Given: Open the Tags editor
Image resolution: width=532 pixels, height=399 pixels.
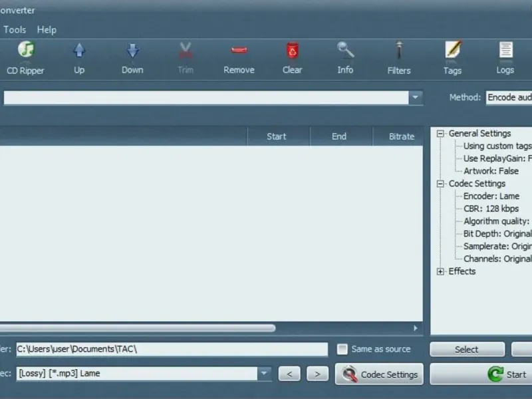Looking at the screenshot, I should click(x=453, y=58).
